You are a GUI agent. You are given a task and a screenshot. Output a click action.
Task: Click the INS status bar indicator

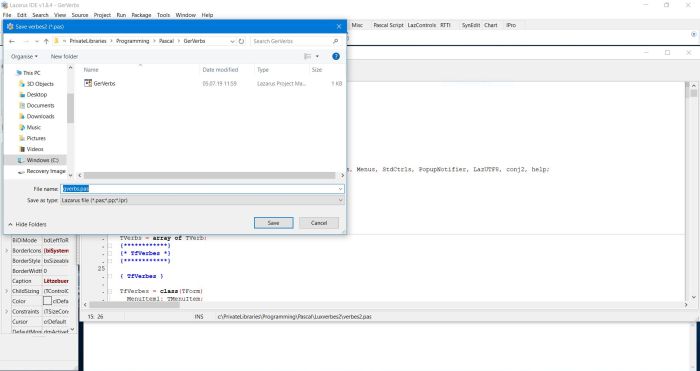tap(199, 317)
